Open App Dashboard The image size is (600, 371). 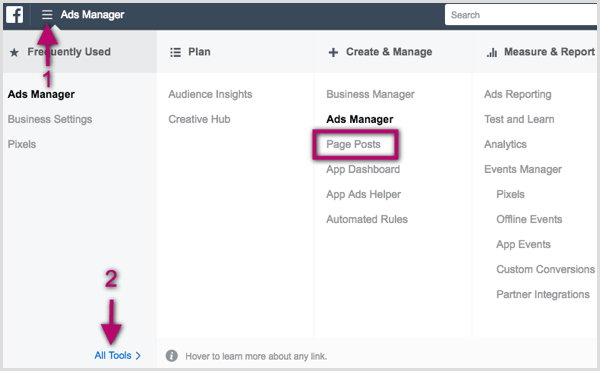point(363,169)
